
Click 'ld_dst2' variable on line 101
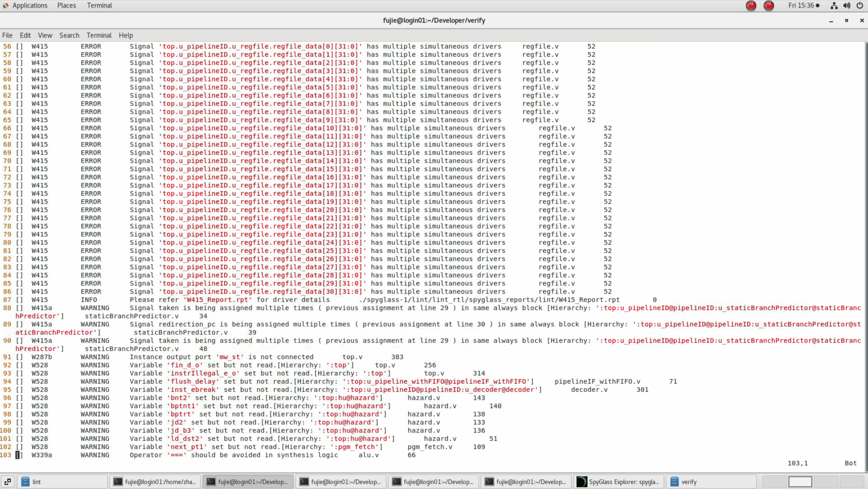[185, 439]
